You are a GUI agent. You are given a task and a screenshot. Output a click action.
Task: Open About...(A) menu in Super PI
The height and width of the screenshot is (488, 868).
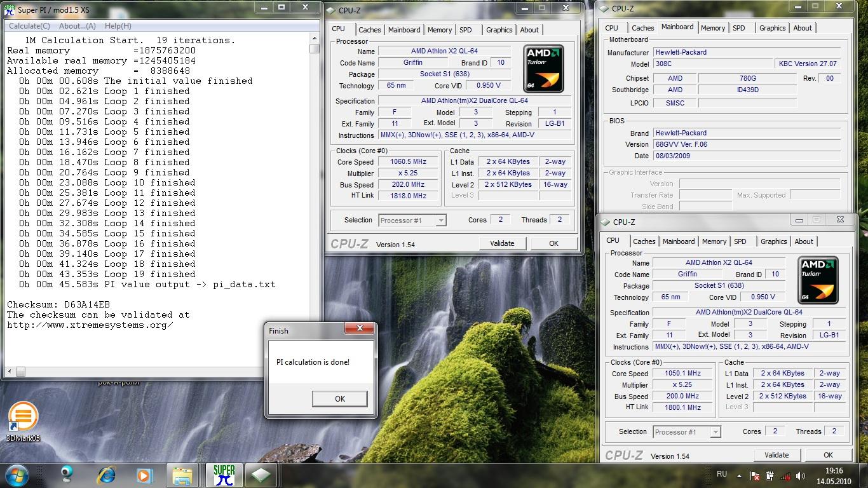78,26
